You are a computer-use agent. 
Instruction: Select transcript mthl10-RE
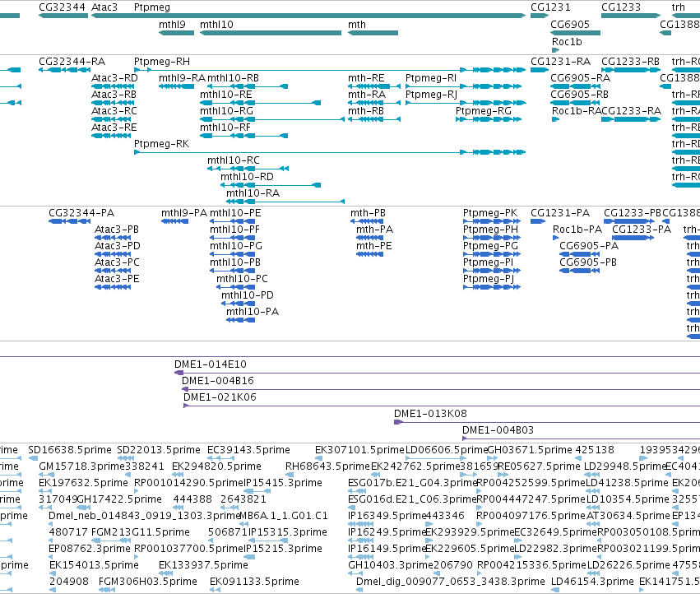pyautogui.click(x=226, y=95)
